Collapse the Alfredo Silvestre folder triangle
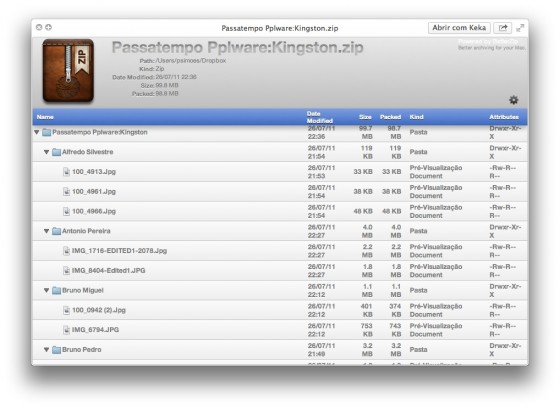Image resolution: width=560 pixels, height=409 pixels. (46, 152)
